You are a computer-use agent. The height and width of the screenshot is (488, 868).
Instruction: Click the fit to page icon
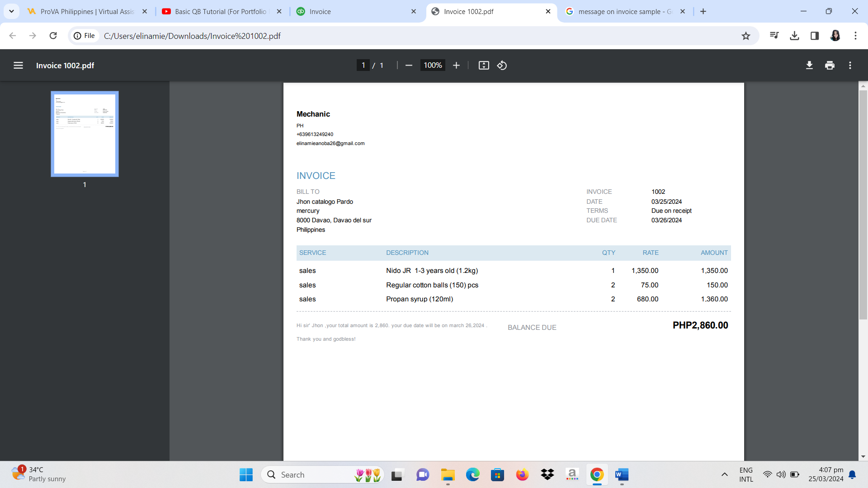tap(484, 66)
